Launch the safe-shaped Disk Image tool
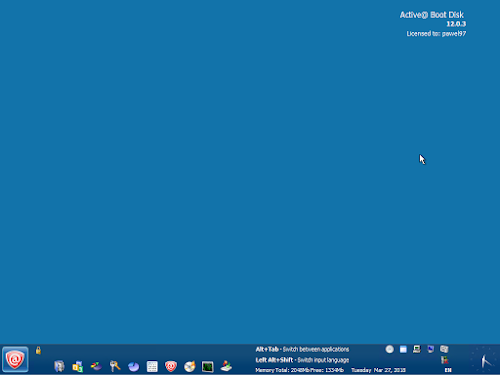 point(59,366)
